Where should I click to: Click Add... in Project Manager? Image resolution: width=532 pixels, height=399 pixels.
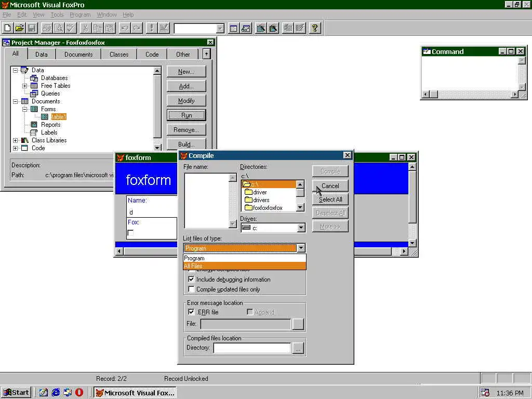187,86
